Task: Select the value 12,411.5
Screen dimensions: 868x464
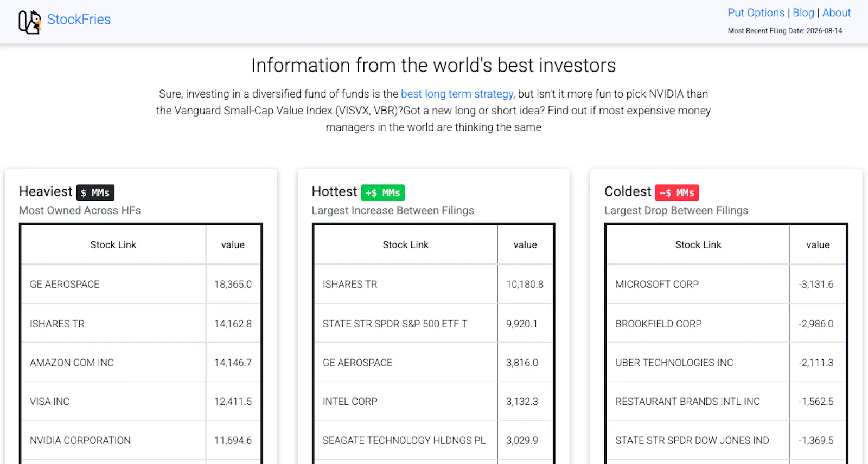Action: click(233, 402)
